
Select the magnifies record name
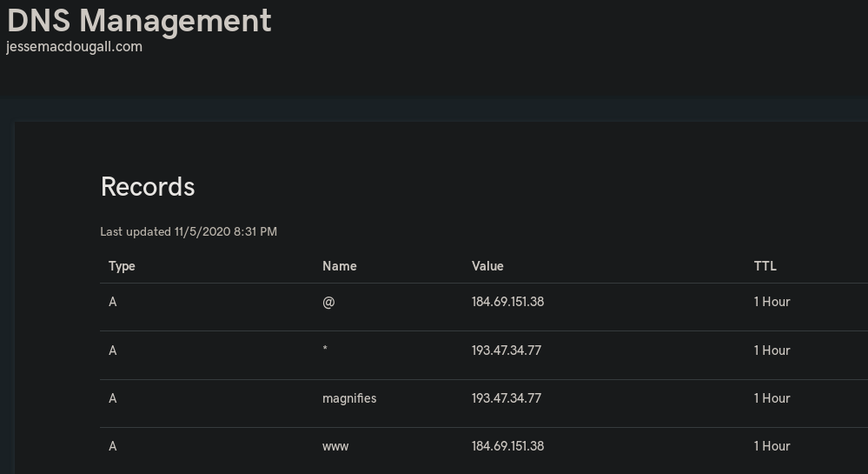[349, 398]
